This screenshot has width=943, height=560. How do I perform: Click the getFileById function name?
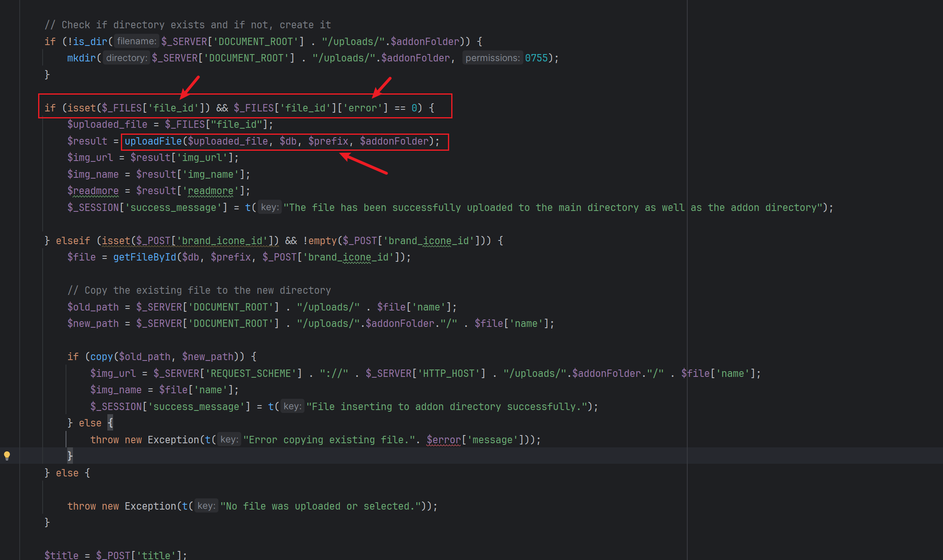coord(144,257)
